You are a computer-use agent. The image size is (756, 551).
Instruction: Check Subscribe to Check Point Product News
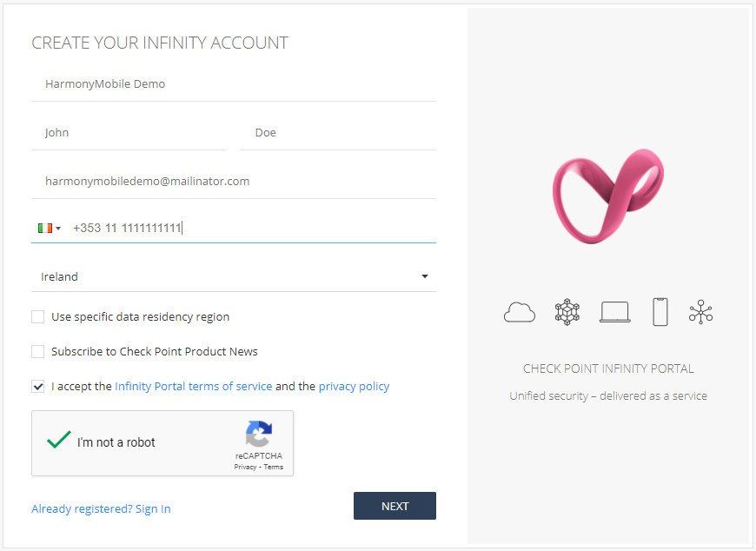pos(37,351)
